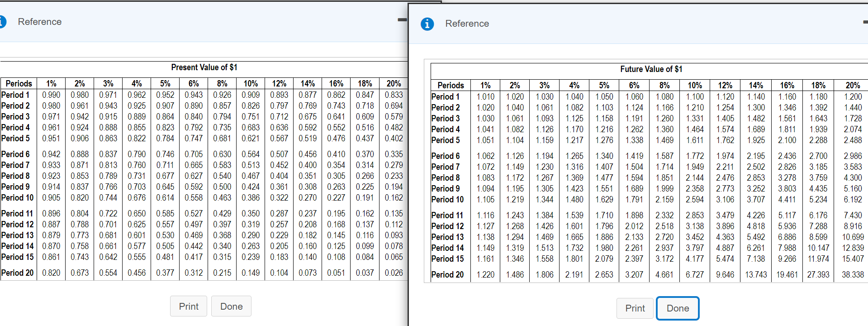Click the "Present Value of $1" table title
The image size is (868, 326).
click(204, 67)
